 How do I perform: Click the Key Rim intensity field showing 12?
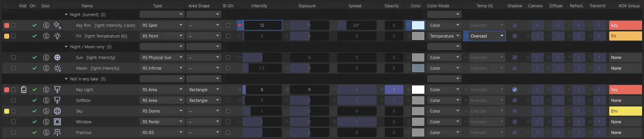pyautogui.click(x=262, y=25)
